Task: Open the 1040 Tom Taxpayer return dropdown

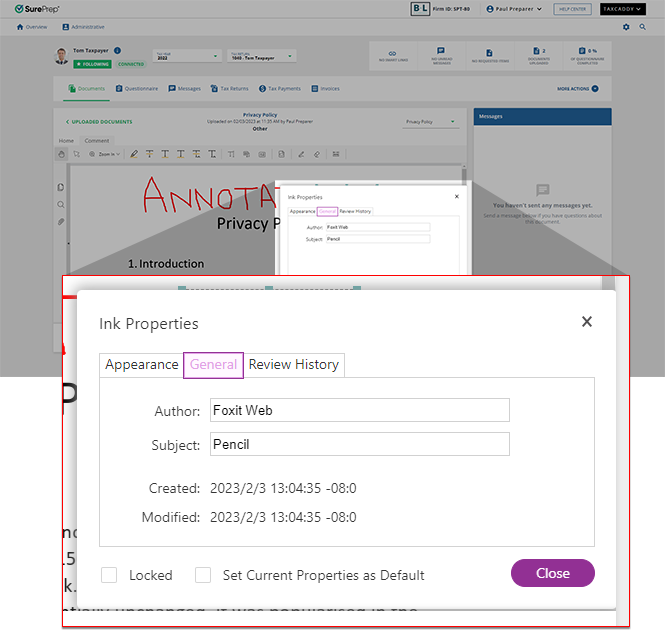Action: (x=261, y=56)
